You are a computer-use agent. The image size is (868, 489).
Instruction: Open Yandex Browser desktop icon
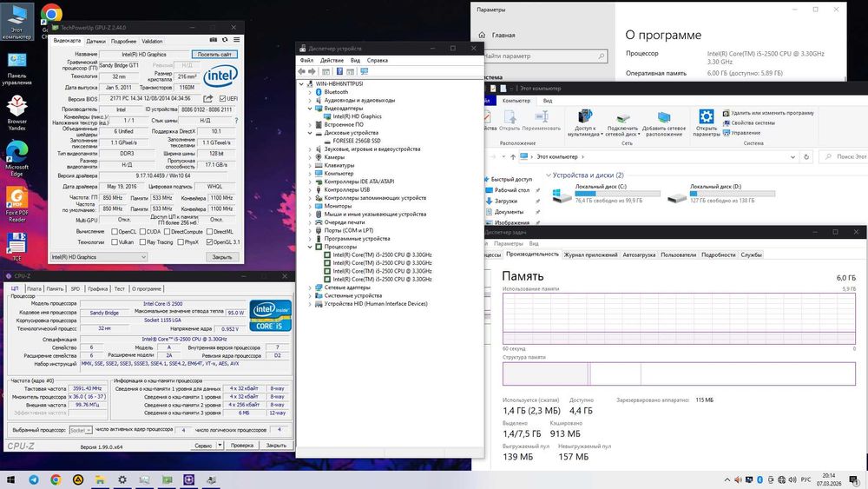[16, 113]
